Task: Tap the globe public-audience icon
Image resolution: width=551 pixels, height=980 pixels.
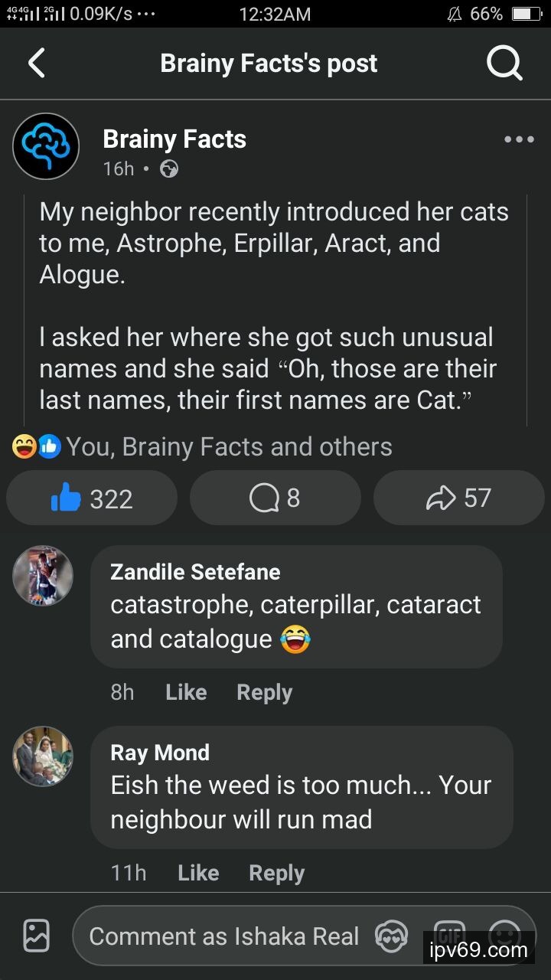Action: [169, 169]
